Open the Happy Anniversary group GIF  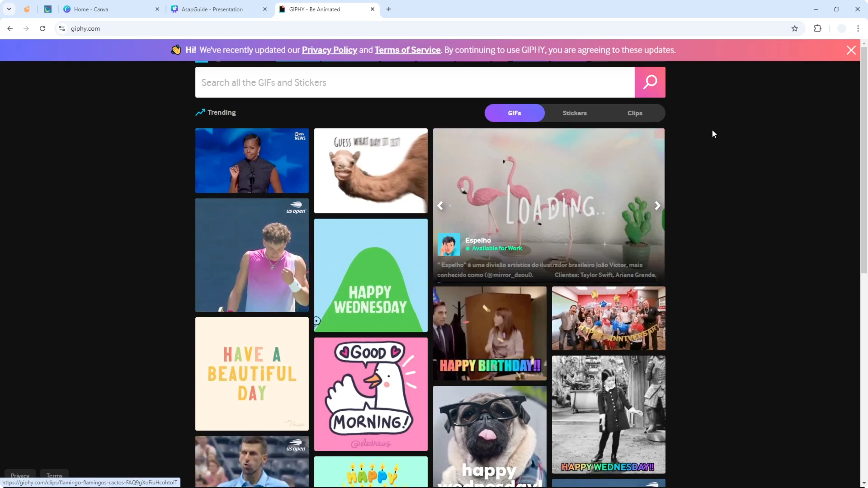[609, 318]
